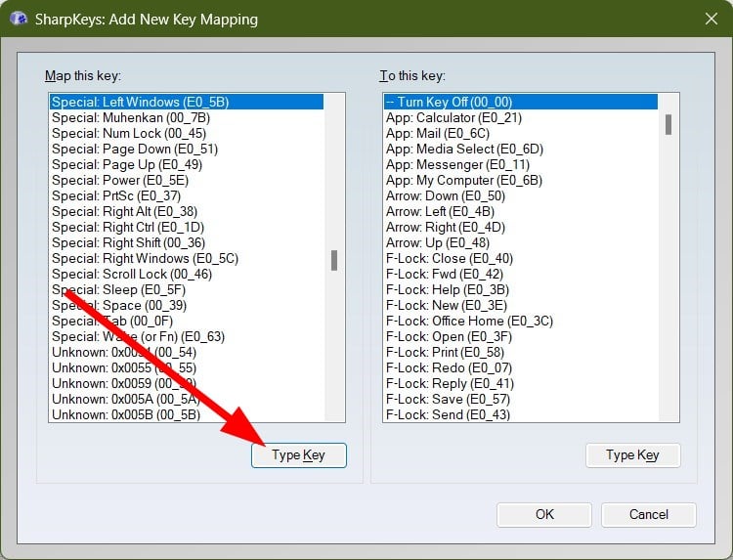Image resolution: width=733 pixels, height=560 pixels.
Task: Choose App: Media Select (E0_6D) target
Action: click(521, 150)
